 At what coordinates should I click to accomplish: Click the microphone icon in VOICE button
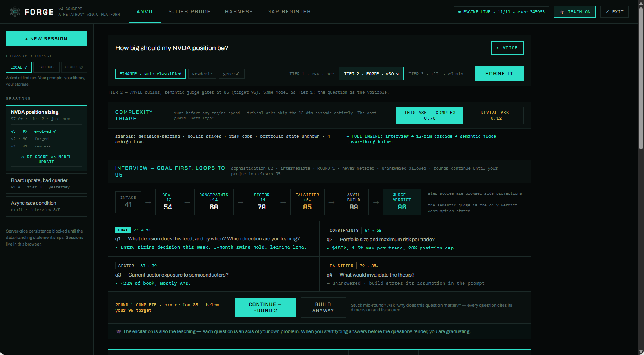click(x=498, y=48)
